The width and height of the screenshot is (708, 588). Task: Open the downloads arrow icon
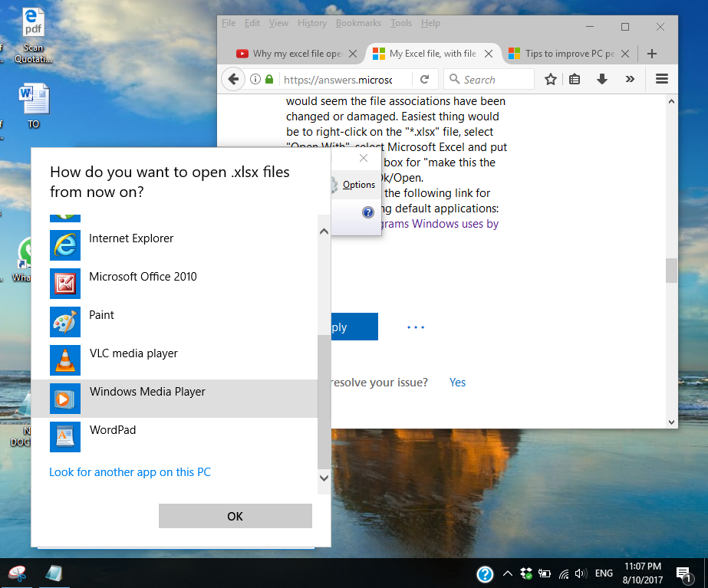click(602, 80)
